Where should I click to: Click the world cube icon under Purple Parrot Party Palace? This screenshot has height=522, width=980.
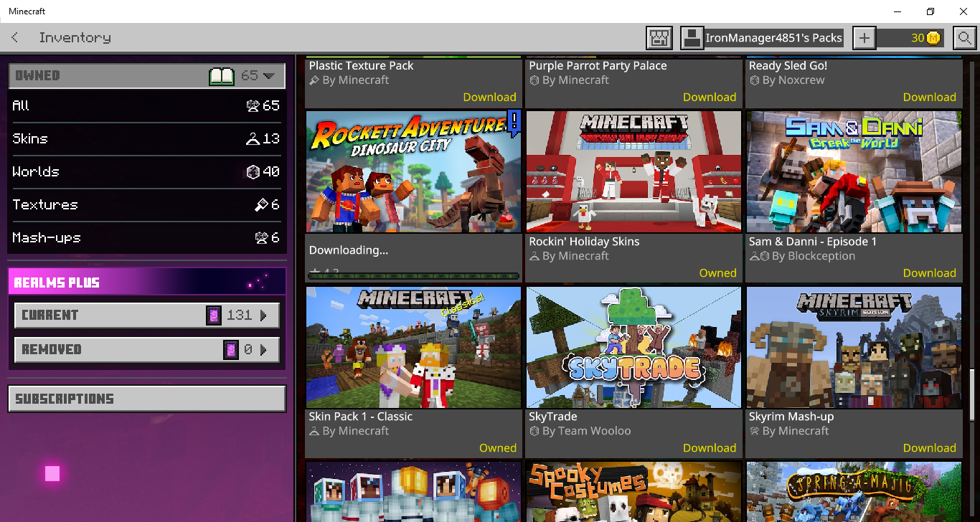click(x=534, y=80)
